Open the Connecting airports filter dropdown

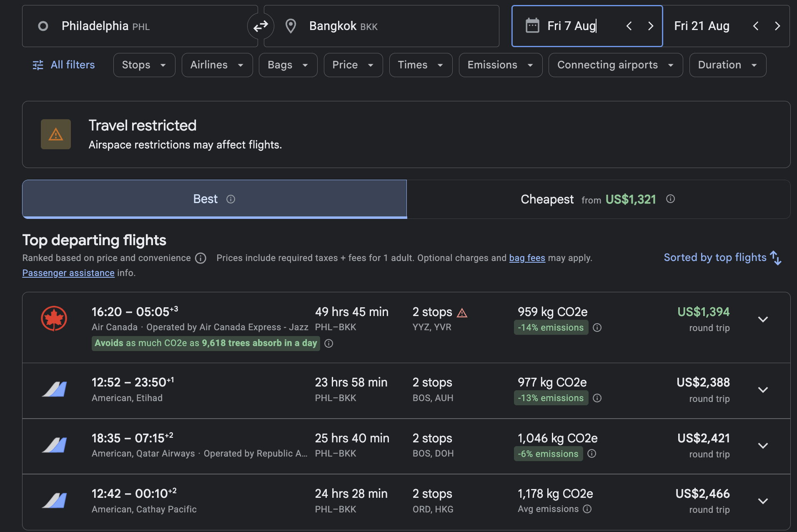coord(616,65)
